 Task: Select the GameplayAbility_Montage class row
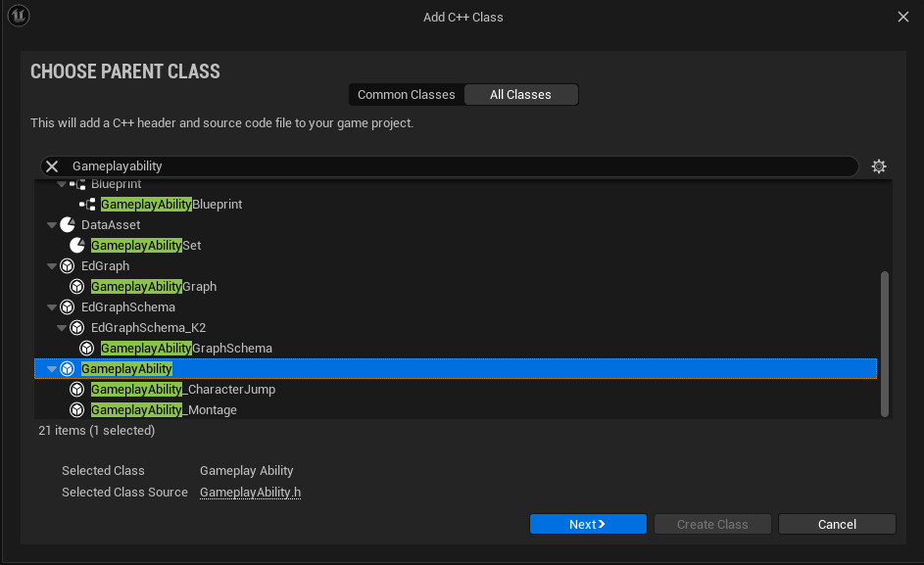(456, 410)
